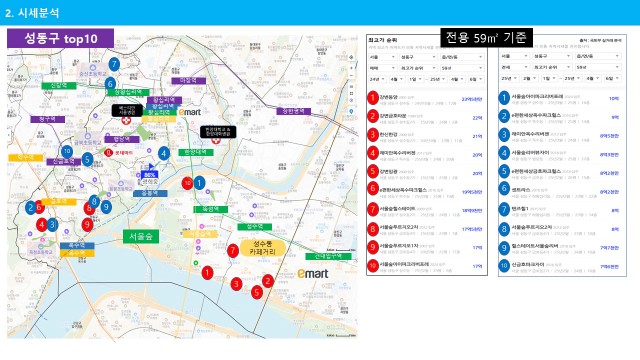Click the 신당역 green station label
This screenshot has height=360, width=640.
coord(59,86)
